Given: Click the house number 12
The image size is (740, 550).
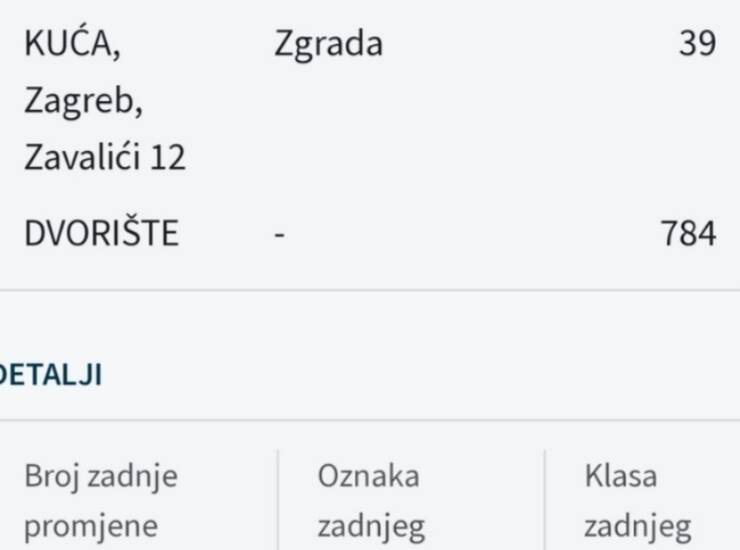Looking at the screenshot, I should tap(168, 158).
